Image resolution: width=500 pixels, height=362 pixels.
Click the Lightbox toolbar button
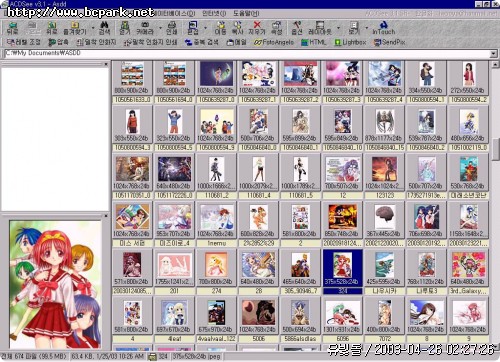(350, 42)
